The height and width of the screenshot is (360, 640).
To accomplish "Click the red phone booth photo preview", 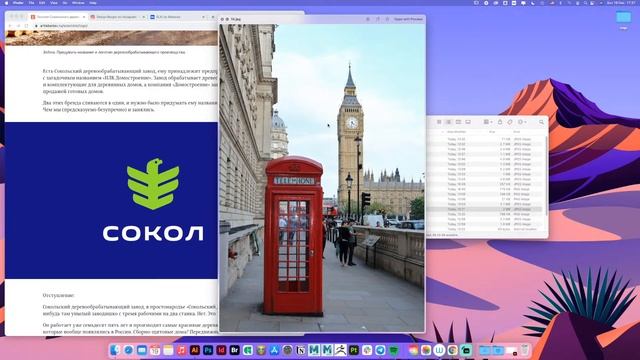I will [322, 178].
